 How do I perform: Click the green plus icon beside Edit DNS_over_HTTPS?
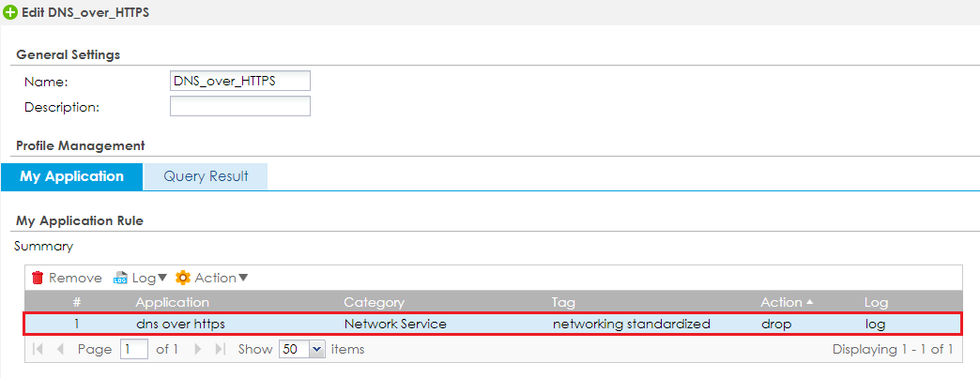pos(10,13)
